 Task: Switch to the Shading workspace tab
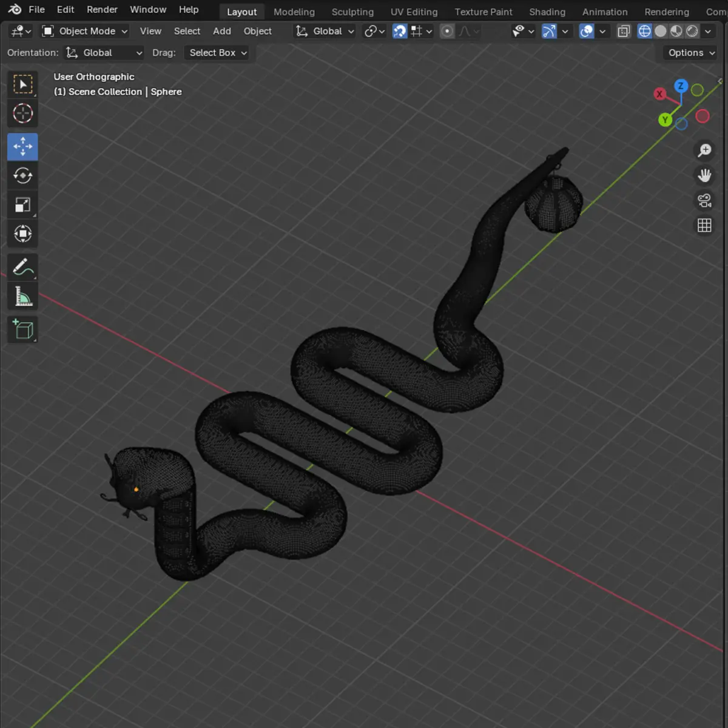(x=547, y=12)
